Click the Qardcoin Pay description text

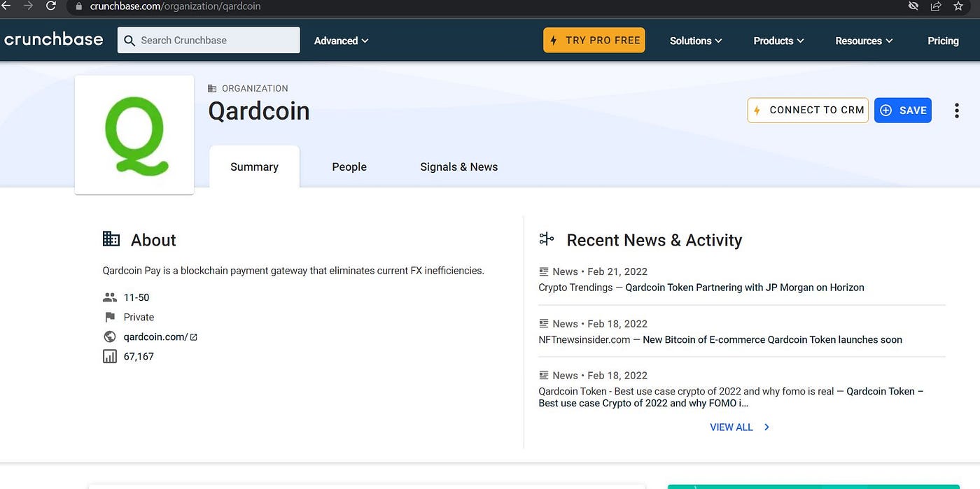(293, 271)
